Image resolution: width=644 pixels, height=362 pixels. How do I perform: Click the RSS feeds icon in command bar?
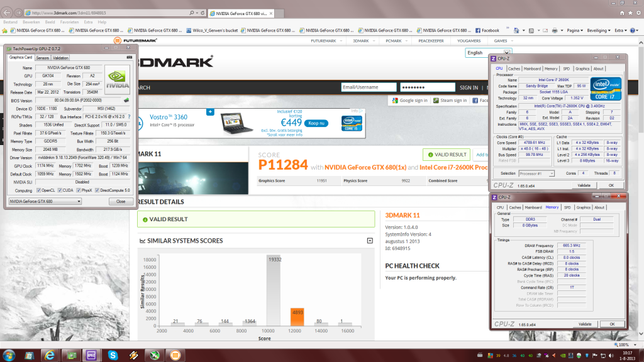coord(531,30)
